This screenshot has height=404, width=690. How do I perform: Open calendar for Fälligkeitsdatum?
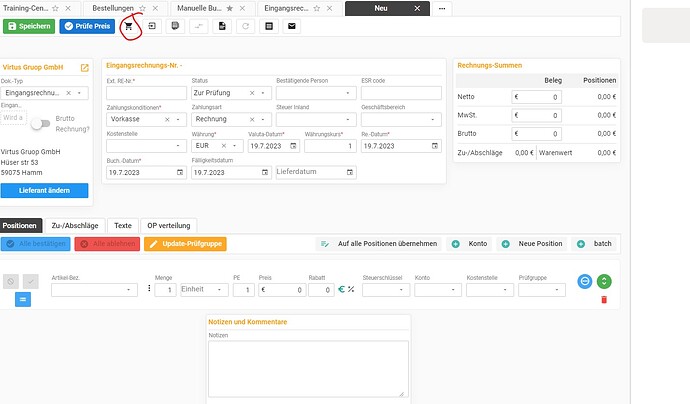point(265,173)
